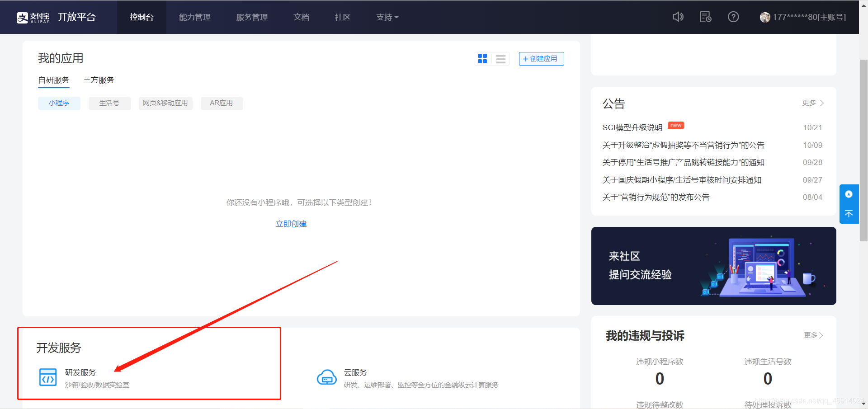The width and height of the screenshot is (868, 409).
Task: Click the 研发服务 code window icon
Action: coord(48,377)
